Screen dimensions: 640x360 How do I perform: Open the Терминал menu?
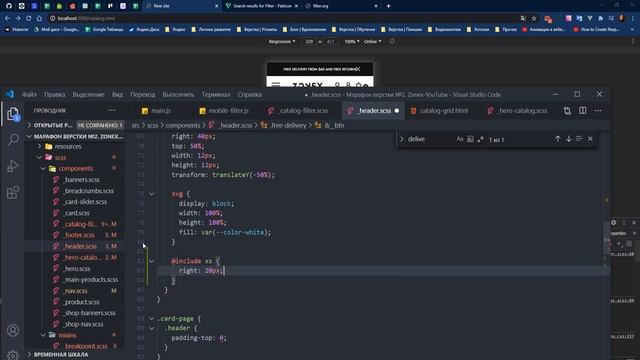pyautogui.click(x=216, y=94)
